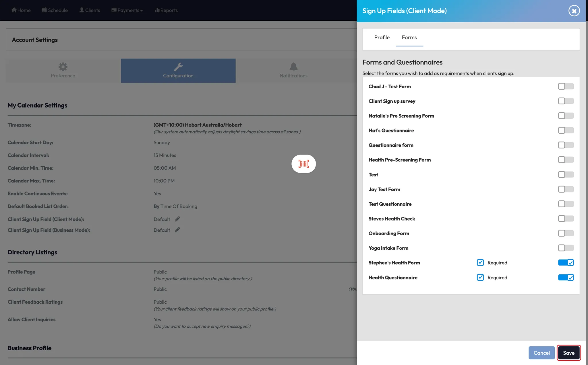The image size is (588, 365).
Task: Enable the Yoga Intake Form toggle
Action: coord(566,248)
